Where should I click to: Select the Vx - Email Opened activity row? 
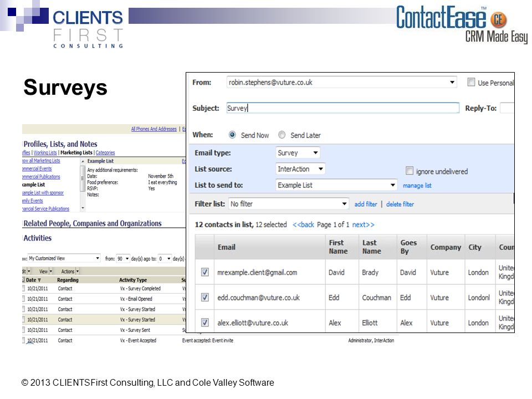tap(104, 299)
